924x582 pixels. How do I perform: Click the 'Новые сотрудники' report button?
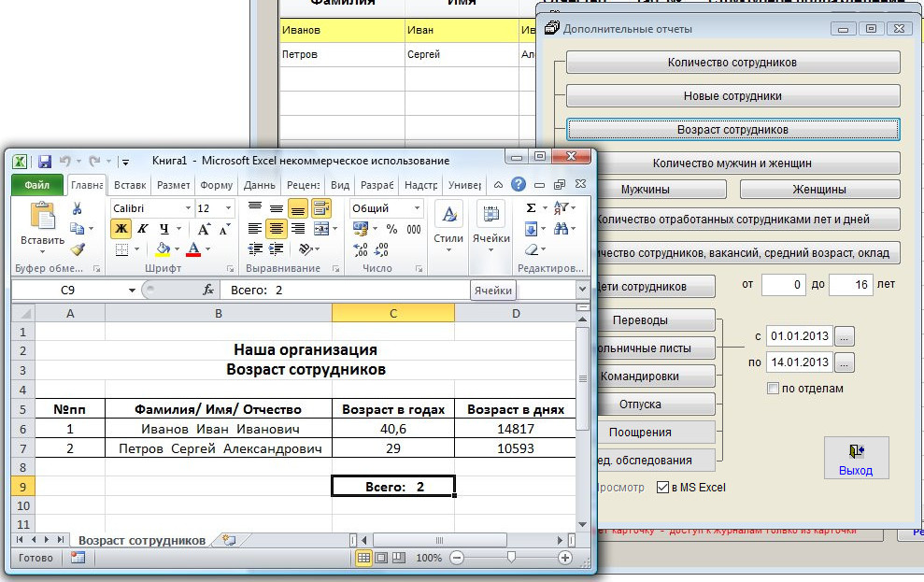[x=732, y=95]
